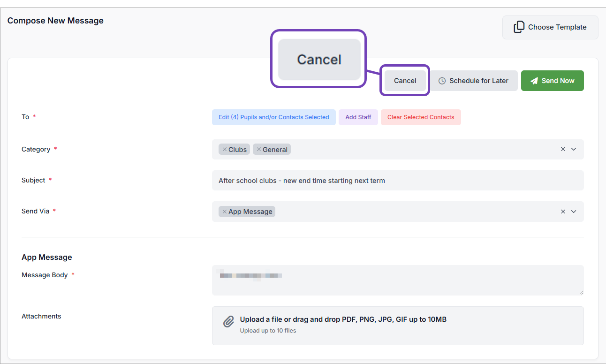The width and height of the screenshot is (606, 364).
Task: Click the Add Staff button
Action: [x=358, y=117]
